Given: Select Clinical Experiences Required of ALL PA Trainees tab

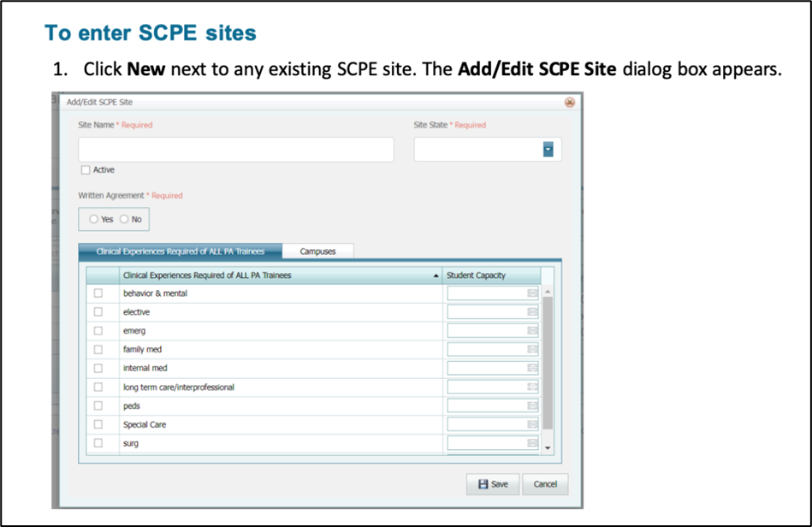Looking at the screenshot, I should click(x=181, y=252).
